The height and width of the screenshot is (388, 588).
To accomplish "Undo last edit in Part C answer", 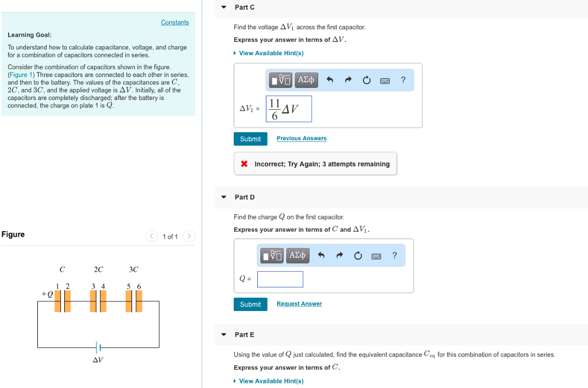I will [330, 80].
